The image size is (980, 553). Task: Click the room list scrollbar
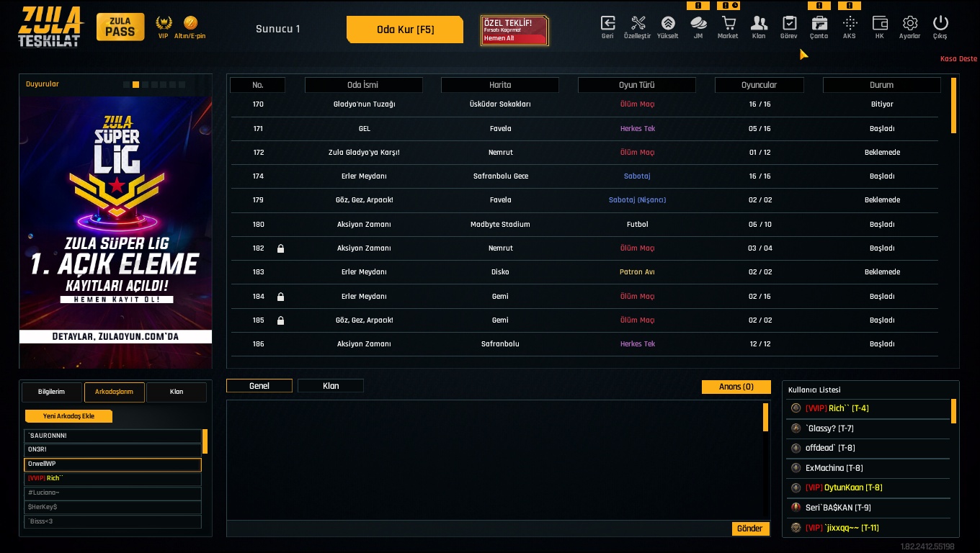pos(954,106)
